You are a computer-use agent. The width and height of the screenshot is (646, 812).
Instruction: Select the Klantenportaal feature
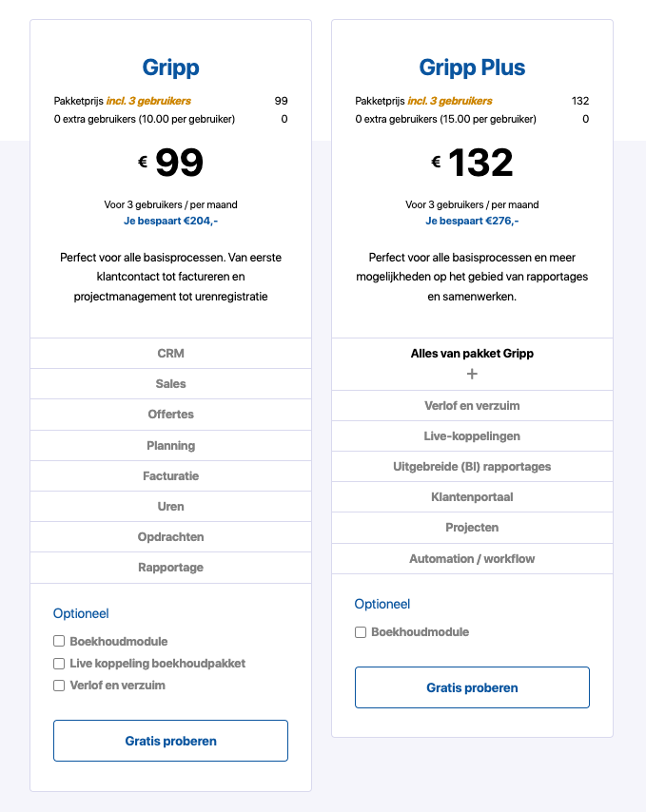pos(472,496)
